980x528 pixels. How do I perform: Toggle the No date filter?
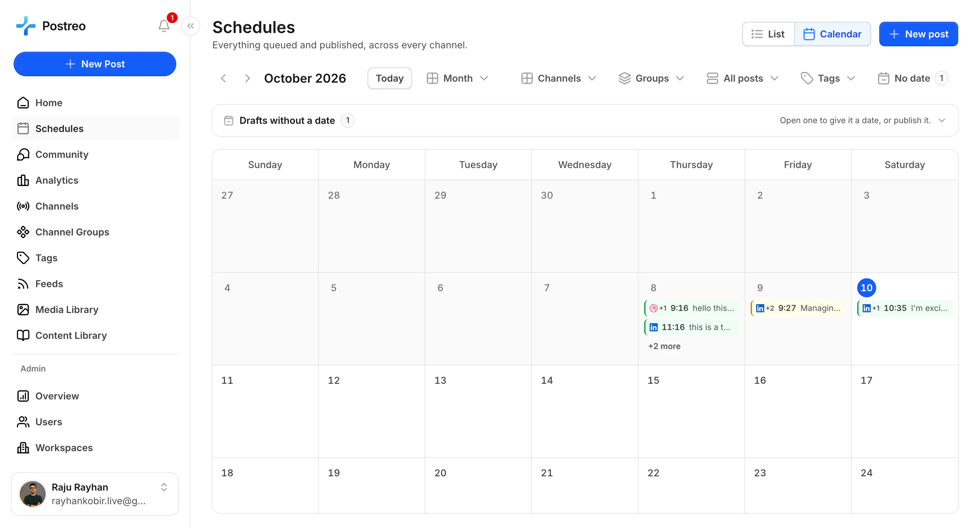tap(912, 78)
